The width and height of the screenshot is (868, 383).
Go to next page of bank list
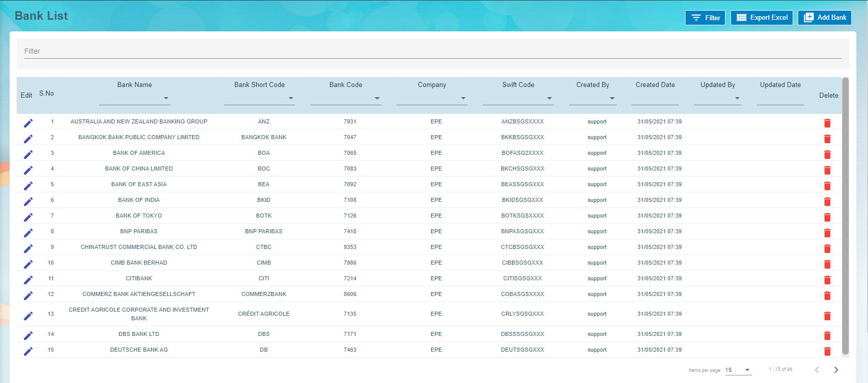click(836, 370)
